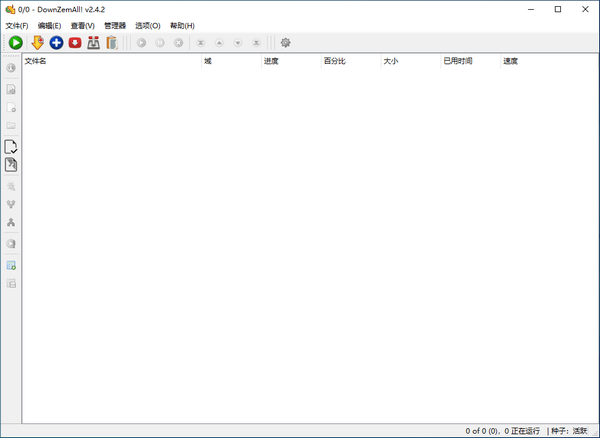Sort list by 大小 column header
600x438 pixels.
click(x=410, y=61)
